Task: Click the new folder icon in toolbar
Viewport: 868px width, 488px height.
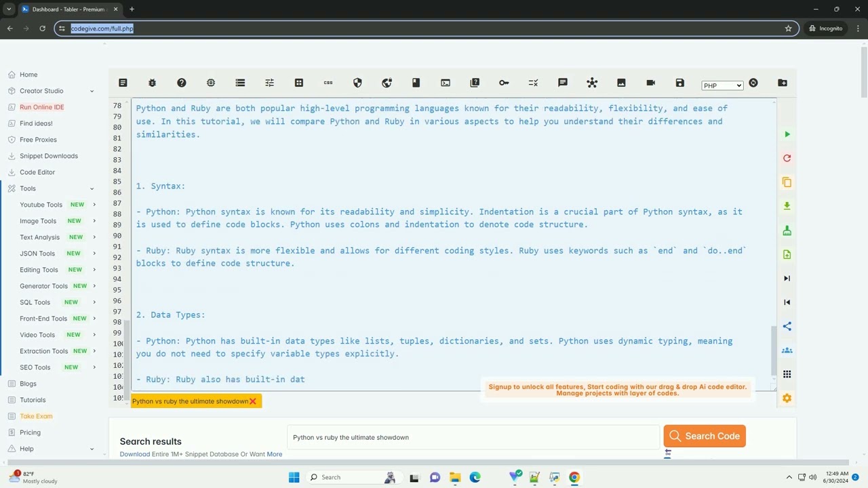Action: [783, 83]
